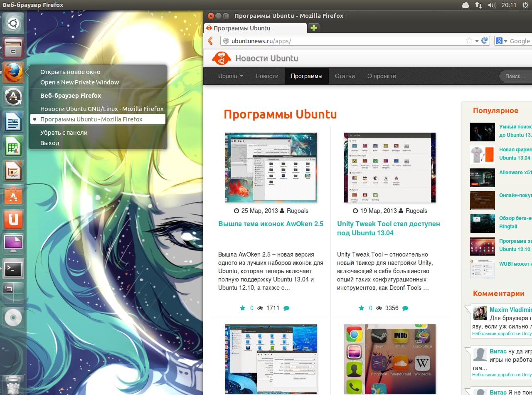This screenshot has width=532, height=395.
Task: Open the purple monitor launcher icon
Action: point(13,244)
